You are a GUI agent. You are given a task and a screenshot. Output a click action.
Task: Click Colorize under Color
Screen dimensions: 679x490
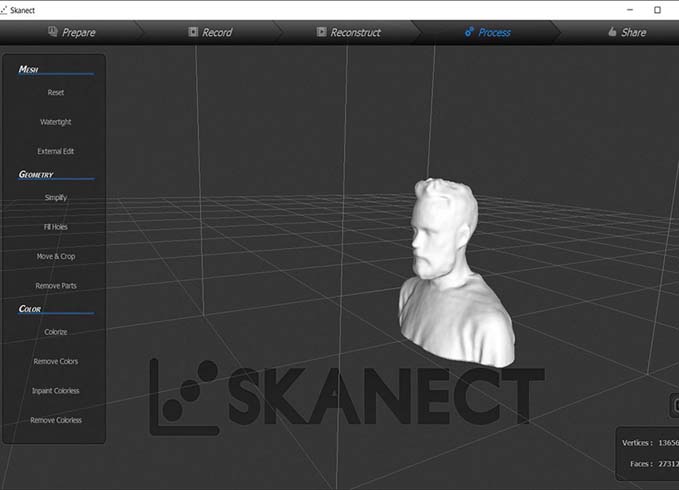tap(56, 332)
